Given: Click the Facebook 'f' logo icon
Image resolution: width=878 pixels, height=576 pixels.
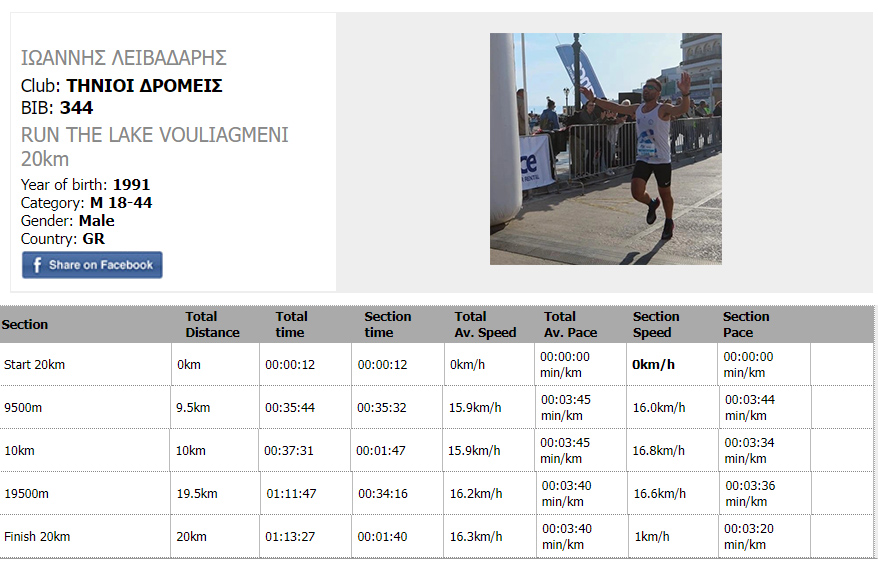Looking at the screenshot, I should pos(37,265).
